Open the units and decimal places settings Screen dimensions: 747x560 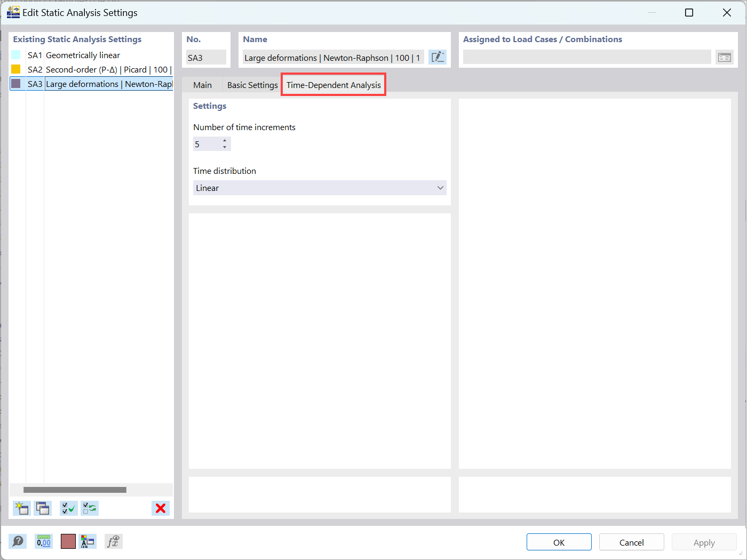pos(43,541)
